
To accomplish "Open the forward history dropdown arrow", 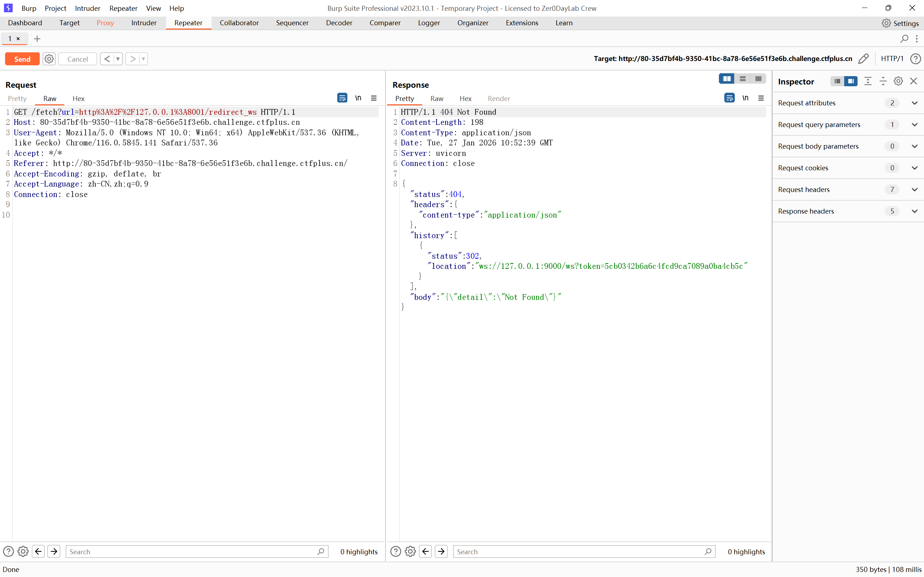I will pyautogui.click(x=144, y=59).
